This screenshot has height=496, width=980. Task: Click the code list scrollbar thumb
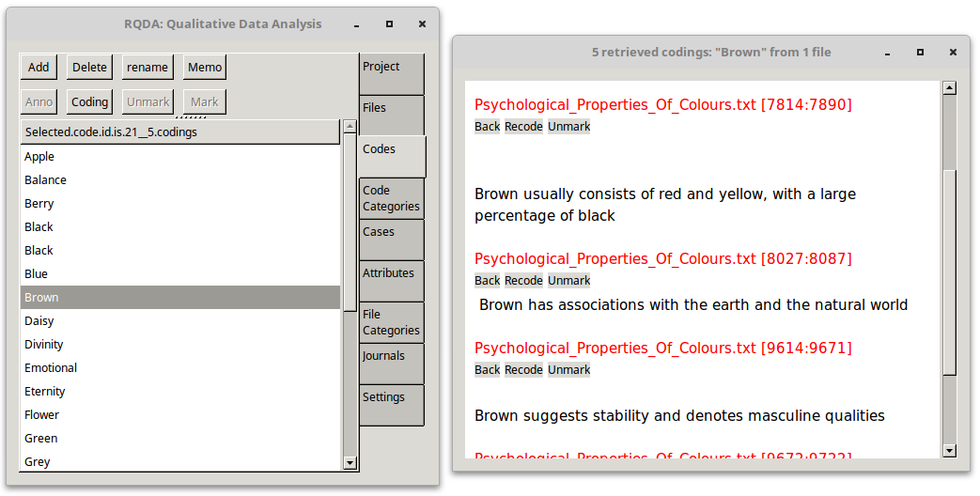coord(350,222)
